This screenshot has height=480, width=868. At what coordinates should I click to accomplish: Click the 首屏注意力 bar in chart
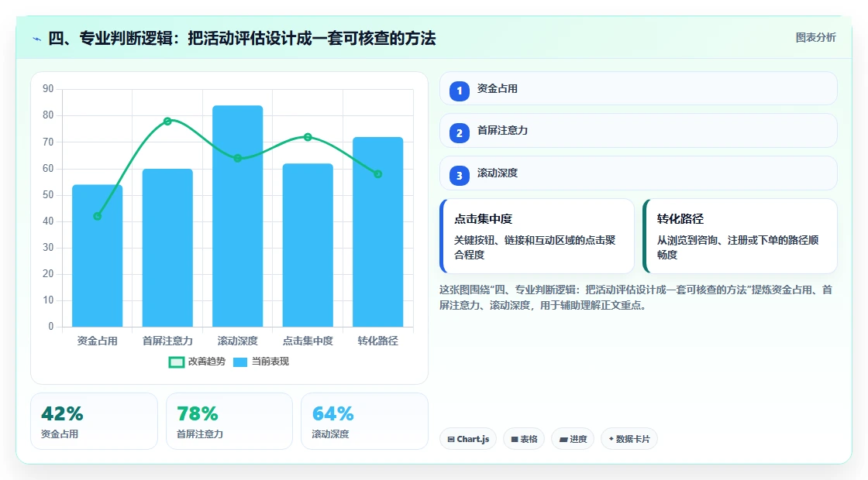coord(167,248)
